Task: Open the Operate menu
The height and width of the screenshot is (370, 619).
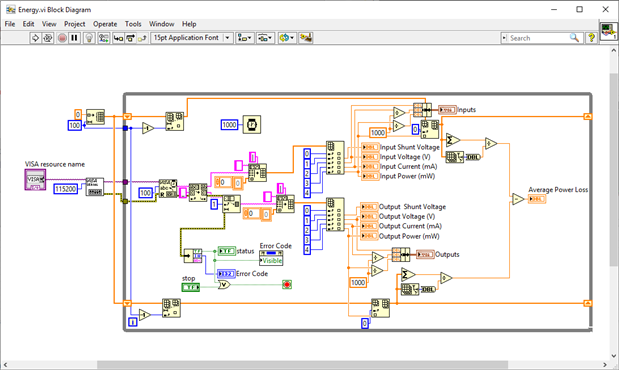Action: [x=105, y=24]
